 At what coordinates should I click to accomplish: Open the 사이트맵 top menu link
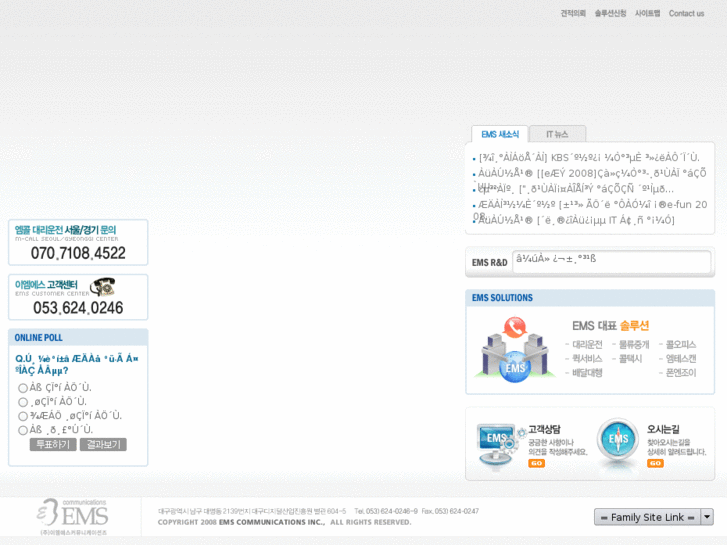click(647, 13)
